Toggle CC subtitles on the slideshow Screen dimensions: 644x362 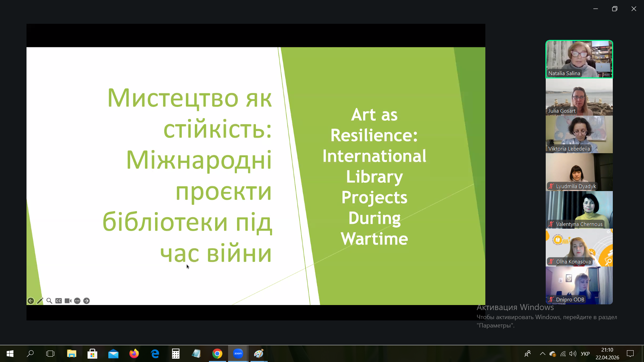coord(59,301)
